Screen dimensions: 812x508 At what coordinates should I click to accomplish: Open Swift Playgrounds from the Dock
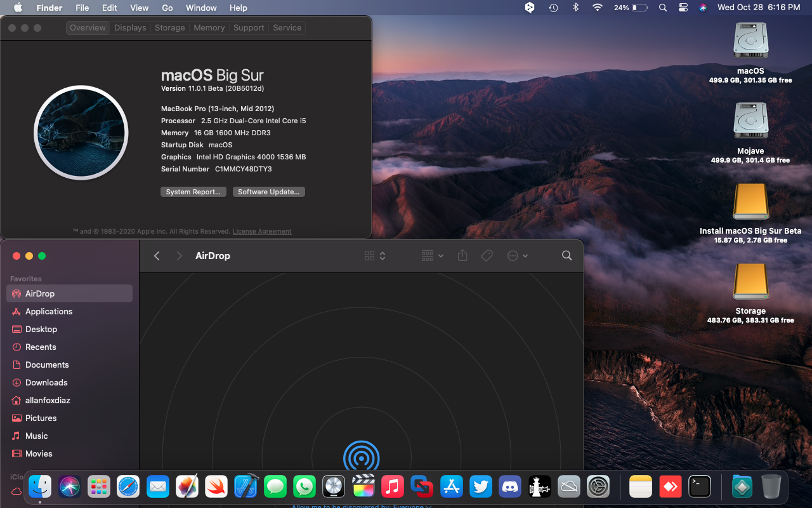[216, 487]
